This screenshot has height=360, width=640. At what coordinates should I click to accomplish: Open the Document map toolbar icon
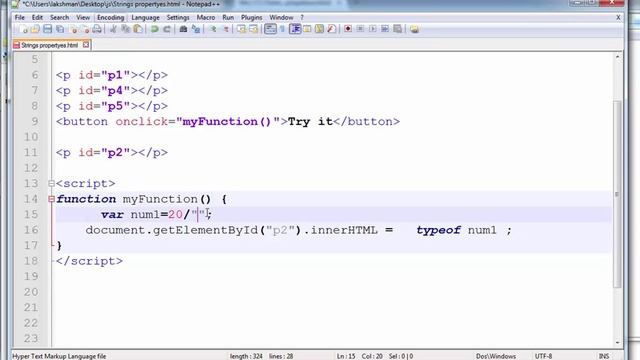tap(320, 29)
